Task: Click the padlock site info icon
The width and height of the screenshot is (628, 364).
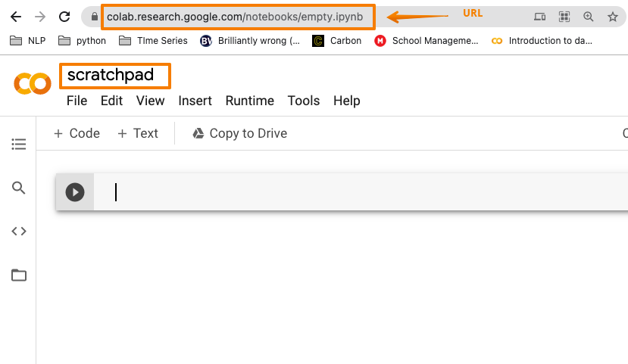Action: tap(94, 17)
